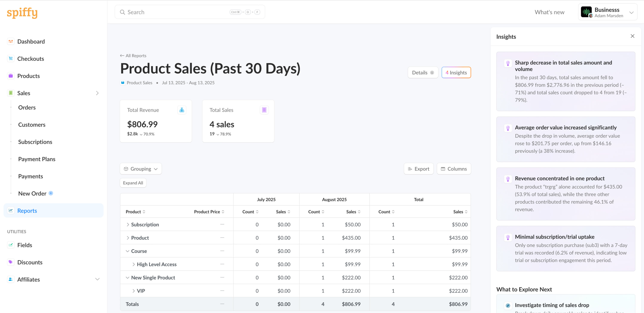644x313 pixels.
Task: Click the Products sidebar icon
Action: 11,76
